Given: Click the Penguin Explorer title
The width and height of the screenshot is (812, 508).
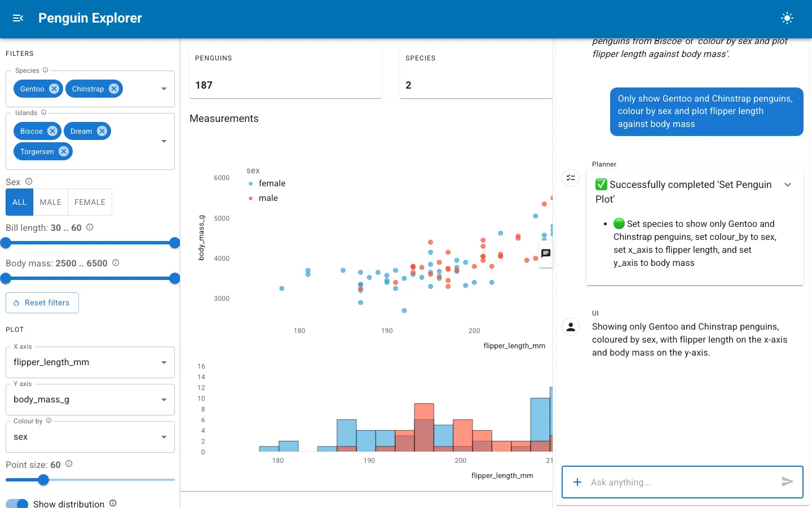Looking at the screenshot, I should (90, 18).
